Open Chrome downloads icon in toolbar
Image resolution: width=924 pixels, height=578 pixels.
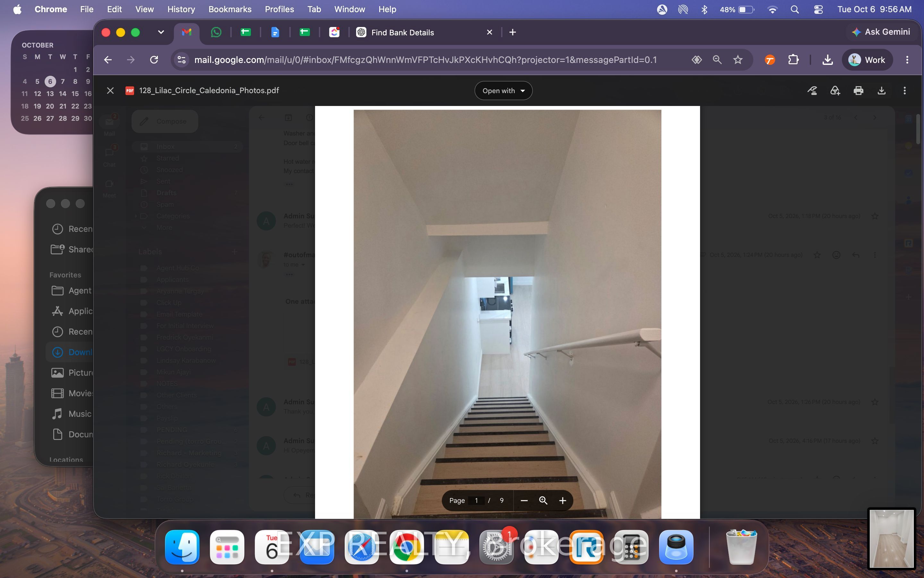[827, 60]
